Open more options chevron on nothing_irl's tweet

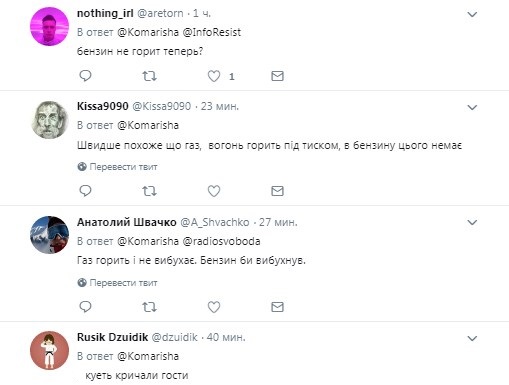point(472,14)
